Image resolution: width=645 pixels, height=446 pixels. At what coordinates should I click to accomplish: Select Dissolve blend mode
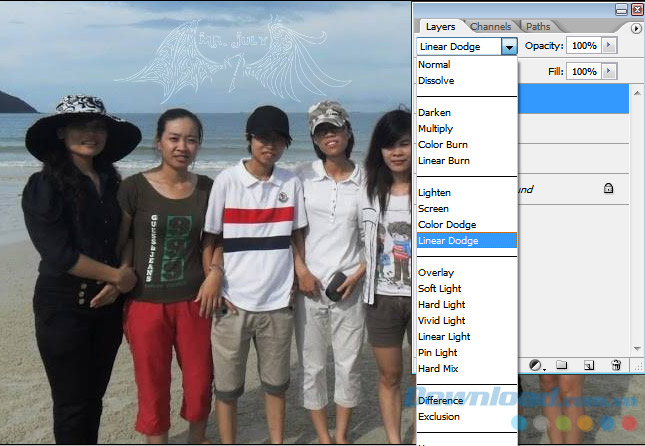436,81
